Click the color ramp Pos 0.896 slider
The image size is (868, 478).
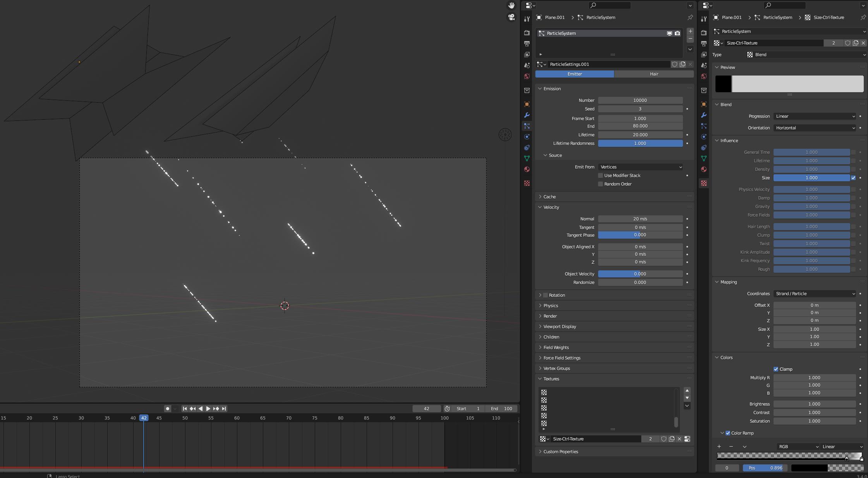[x=765, y=468]
